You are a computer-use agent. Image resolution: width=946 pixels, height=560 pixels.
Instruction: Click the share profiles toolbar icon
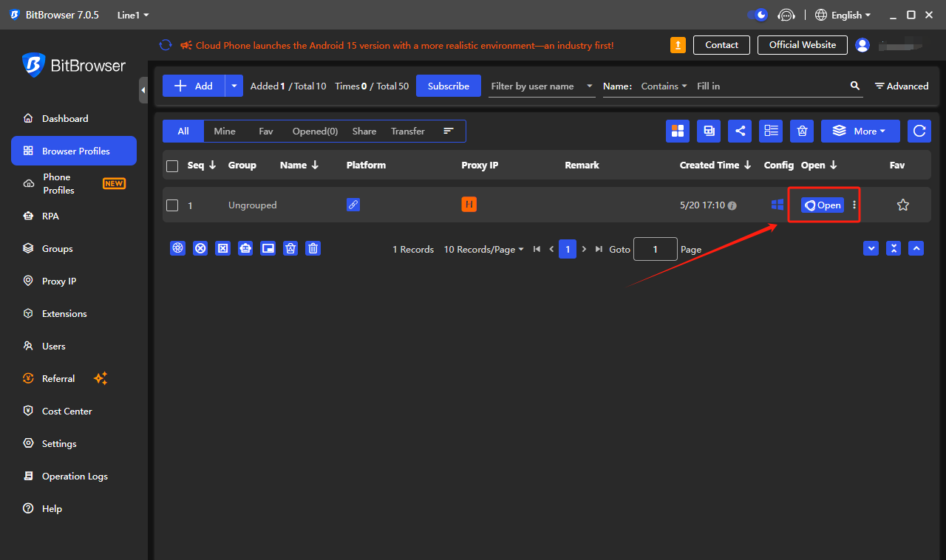740,131
